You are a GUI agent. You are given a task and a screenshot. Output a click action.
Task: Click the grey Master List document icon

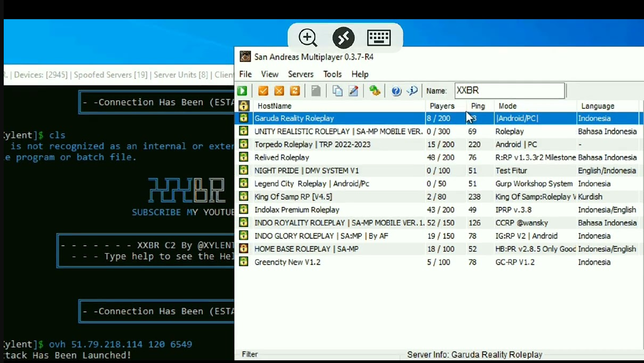pyautogui.click(x=316, y=91)
